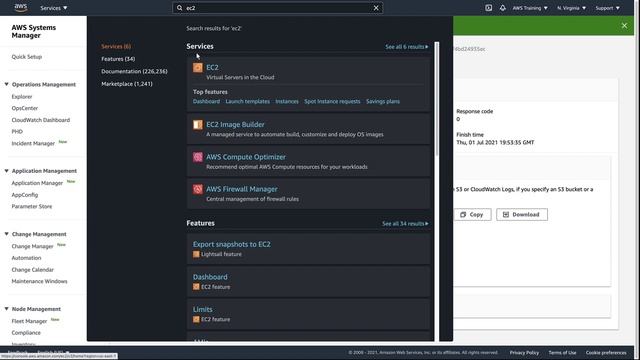
Task: Open EC2 Dashboard top feature
Action: click(x=206, y=101)
